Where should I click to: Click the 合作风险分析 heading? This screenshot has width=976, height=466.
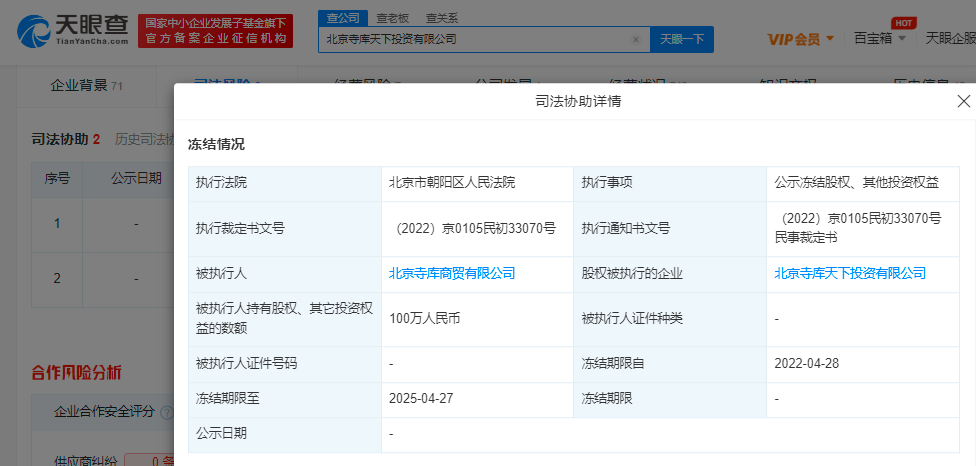tap(76, 373)
